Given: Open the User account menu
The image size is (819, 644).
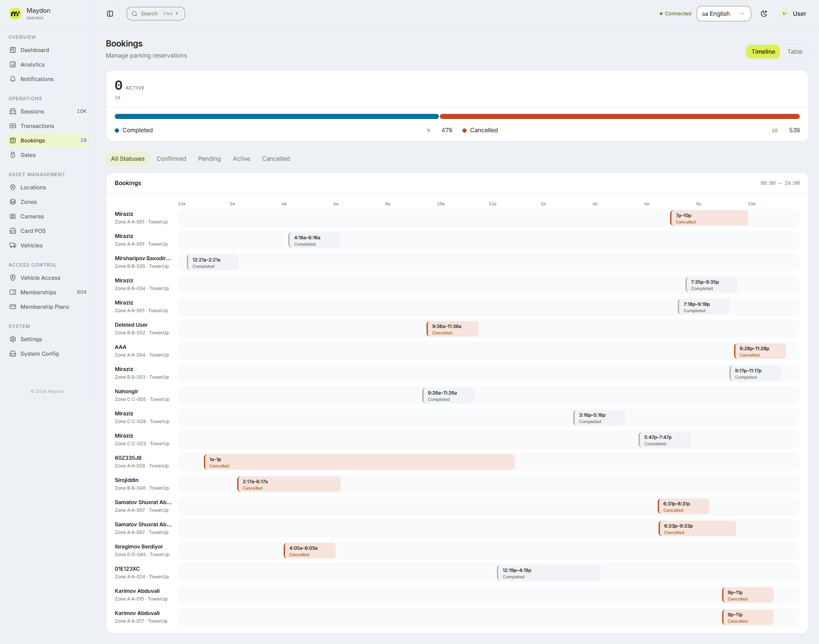Looking at the screenshot, I should [x=793, y=14].
